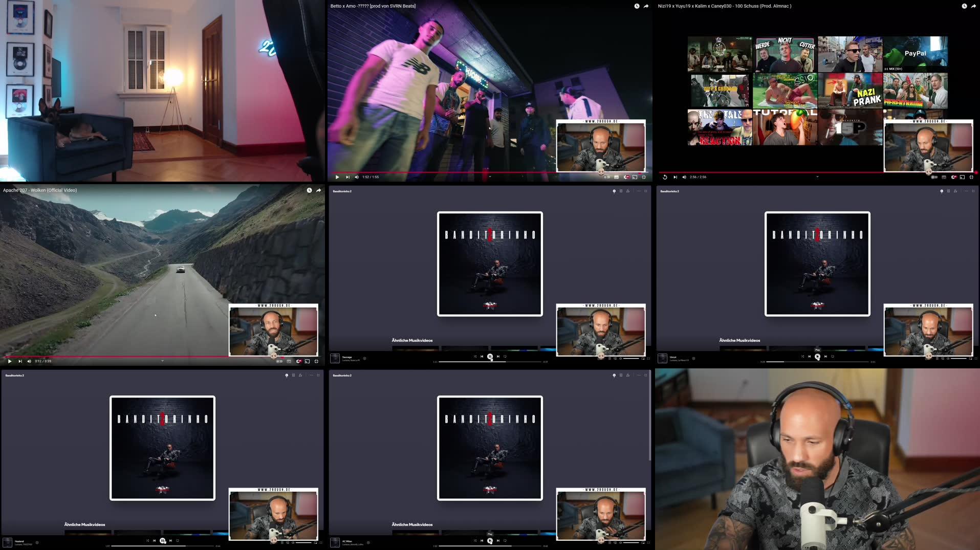Open Watch Later on Betto x Amo video
This screenshot has width=980, height=550.
click(x=637, y=6)
